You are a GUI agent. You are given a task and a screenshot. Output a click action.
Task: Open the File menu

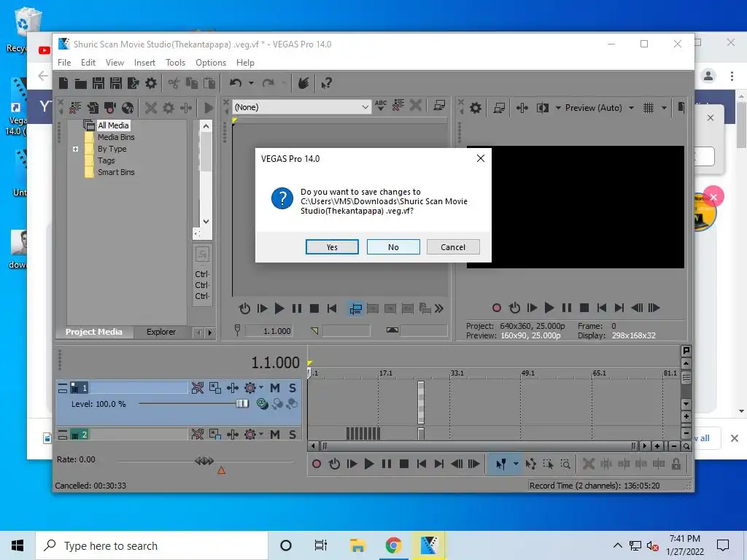click(x=64, y=63)
